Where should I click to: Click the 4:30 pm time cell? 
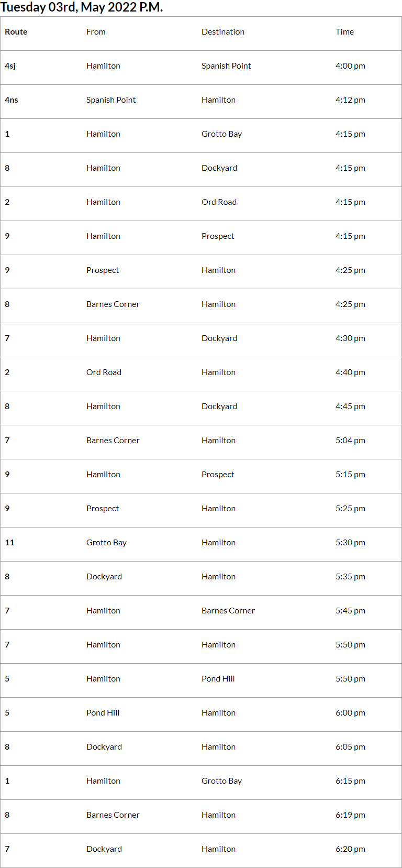[350, 338]
